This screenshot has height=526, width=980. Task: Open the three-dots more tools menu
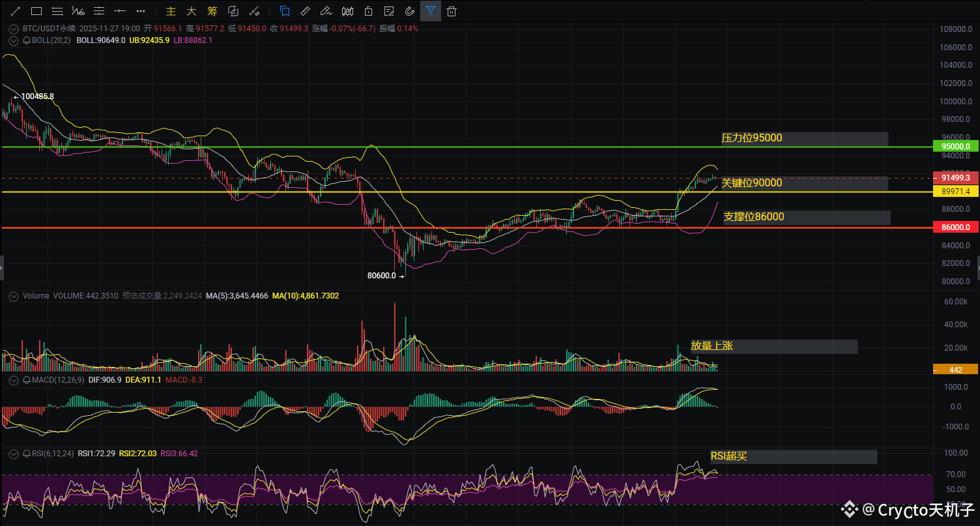(x=141, y=11)
